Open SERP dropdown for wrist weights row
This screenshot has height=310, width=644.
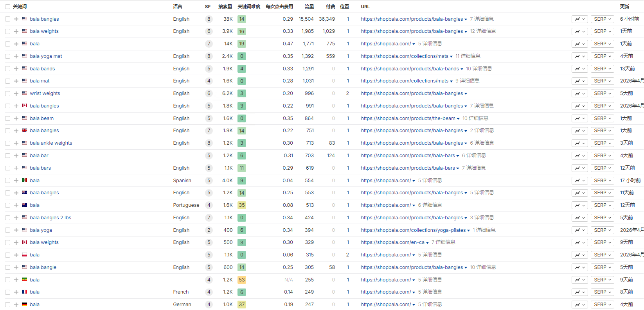pyautogui.click(x=603, y=93)
